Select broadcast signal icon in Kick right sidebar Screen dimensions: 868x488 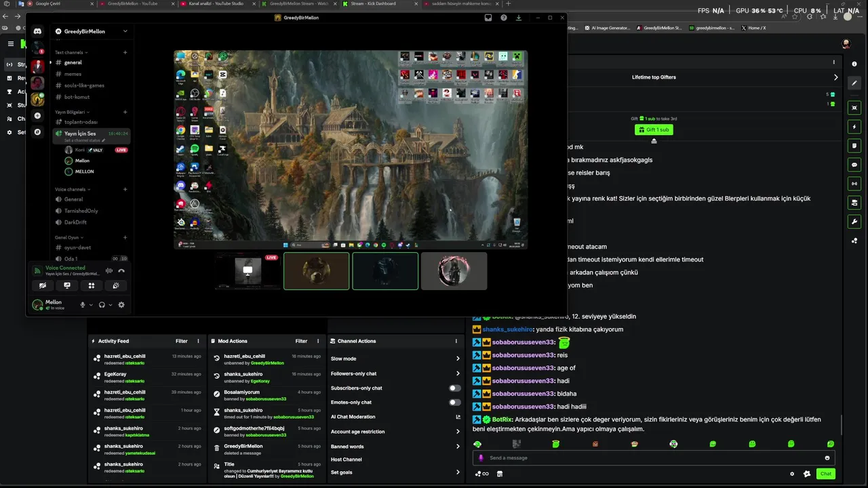coord(854,184)
